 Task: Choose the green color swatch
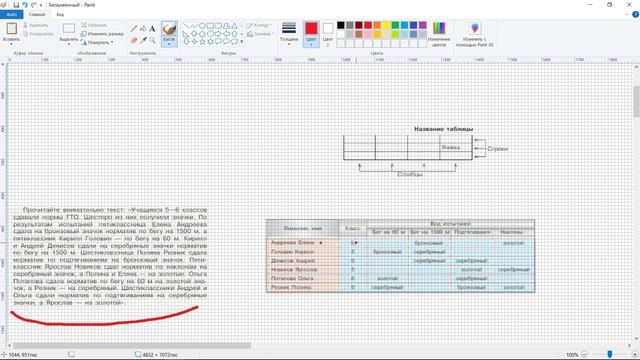tap(395, 25)
